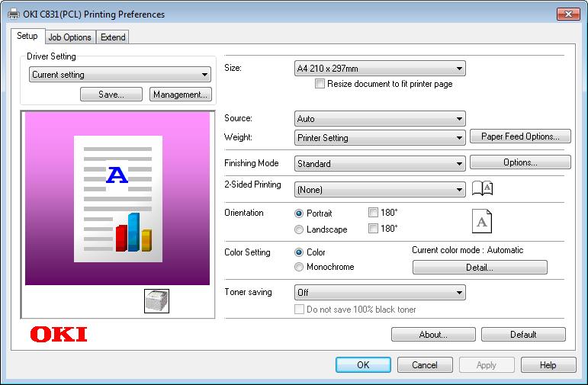
Task: Select Landscape orientation
Action: coord(299,229)
